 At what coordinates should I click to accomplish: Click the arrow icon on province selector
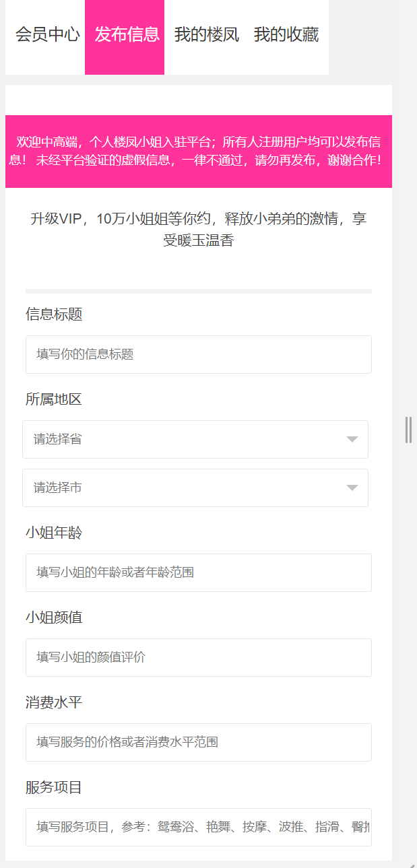pyautogui.click(x=352, y=440)
